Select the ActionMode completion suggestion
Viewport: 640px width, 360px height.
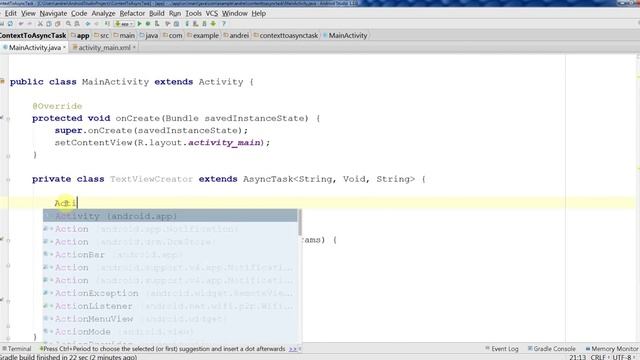(170, 332)
